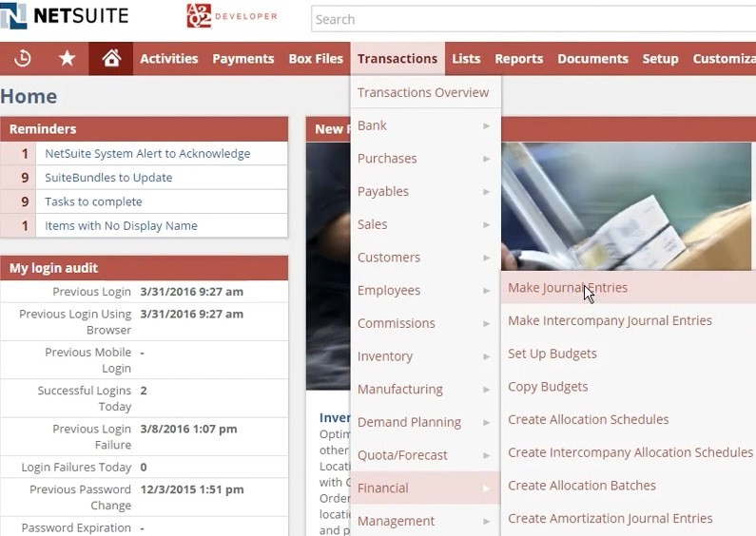Viewport: 756px width, 536px height.
Task: Choose Make Journal Entries
Action: [629, 288]
